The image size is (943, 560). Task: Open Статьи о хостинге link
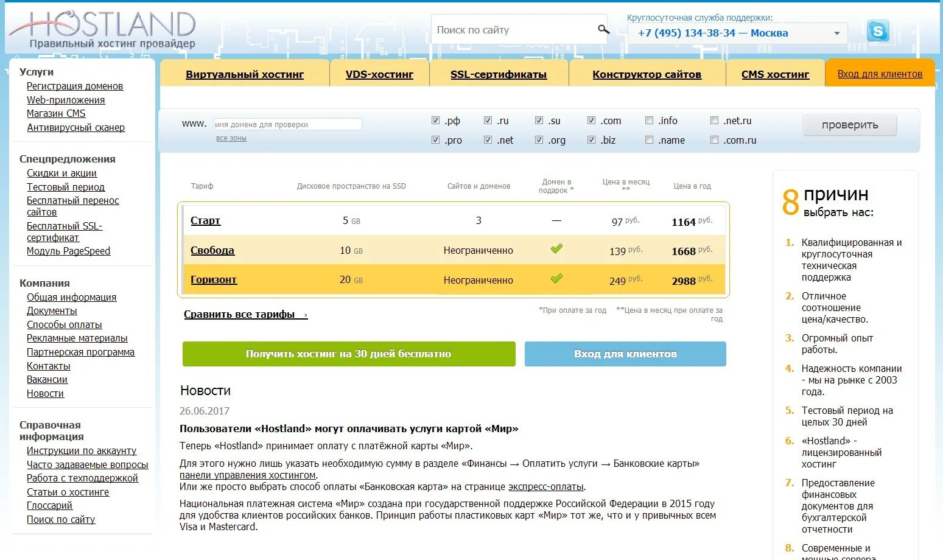(68, 492)
